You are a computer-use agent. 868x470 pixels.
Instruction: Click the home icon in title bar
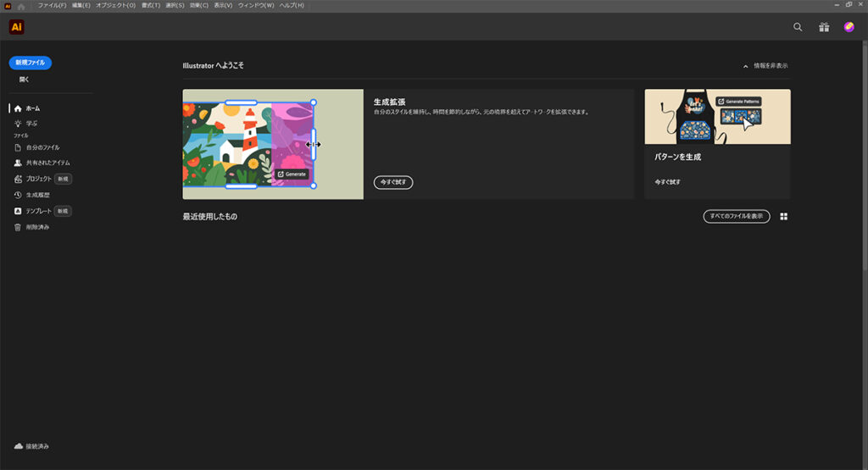click(x=21, y=6)
